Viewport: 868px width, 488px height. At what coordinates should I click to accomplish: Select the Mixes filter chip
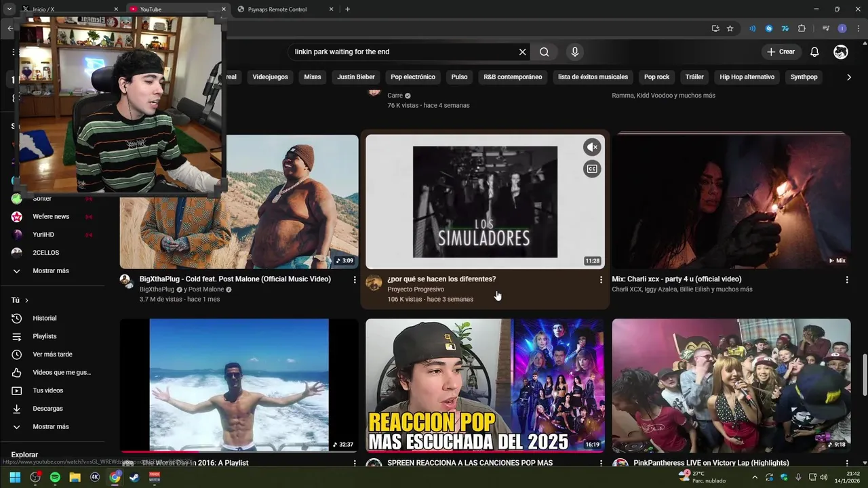[x=313, y=77]
